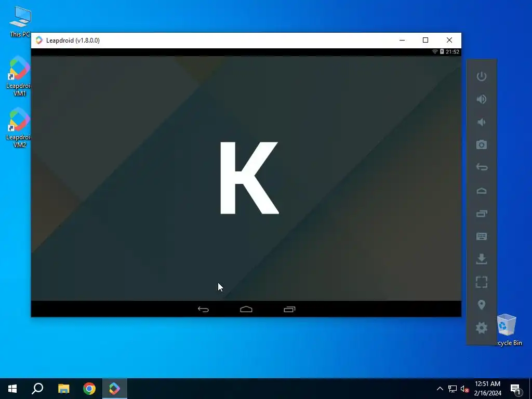The height and width of the screenshot is (399, 532).
Task: Tap the Android recents button in navigation bar
Action: coord(289,309)
